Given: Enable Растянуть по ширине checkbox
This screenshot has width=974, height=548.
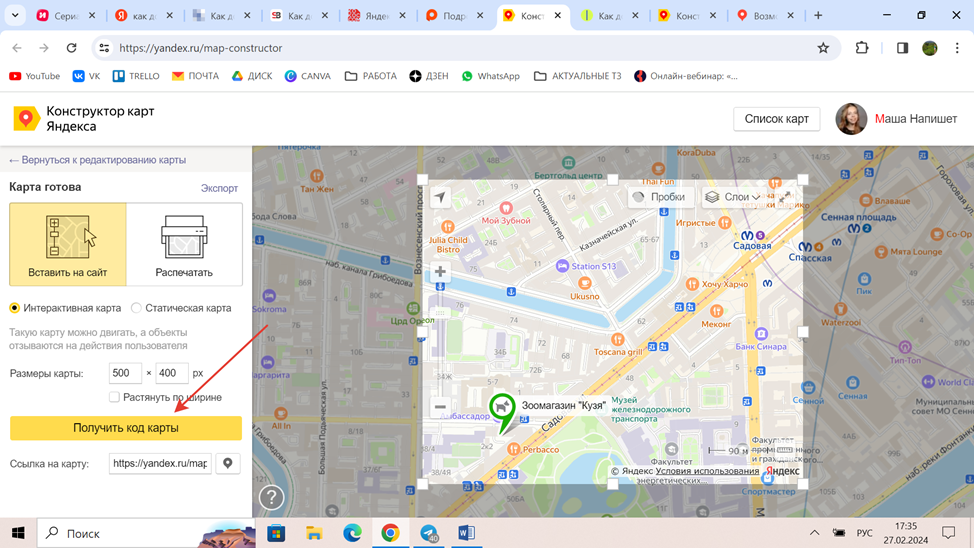Looking at the screenshot, I should tap(114, 397).
